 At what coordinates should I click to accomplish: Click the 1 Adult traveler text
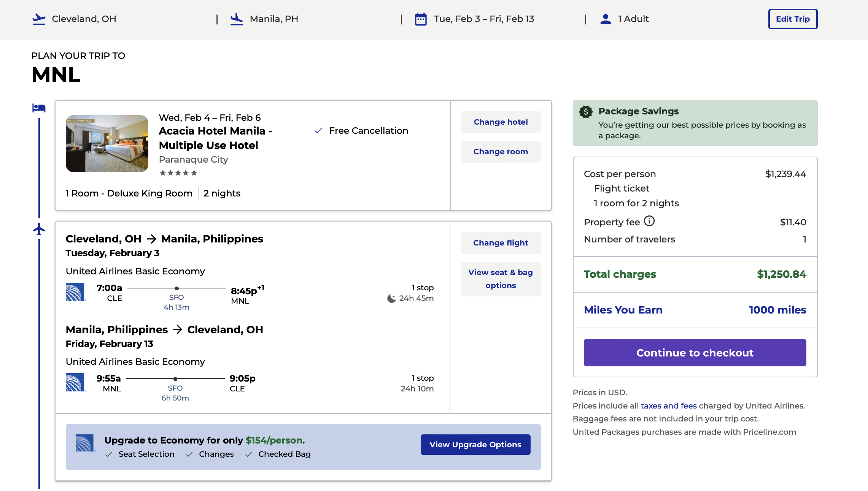tap(633, 19)
